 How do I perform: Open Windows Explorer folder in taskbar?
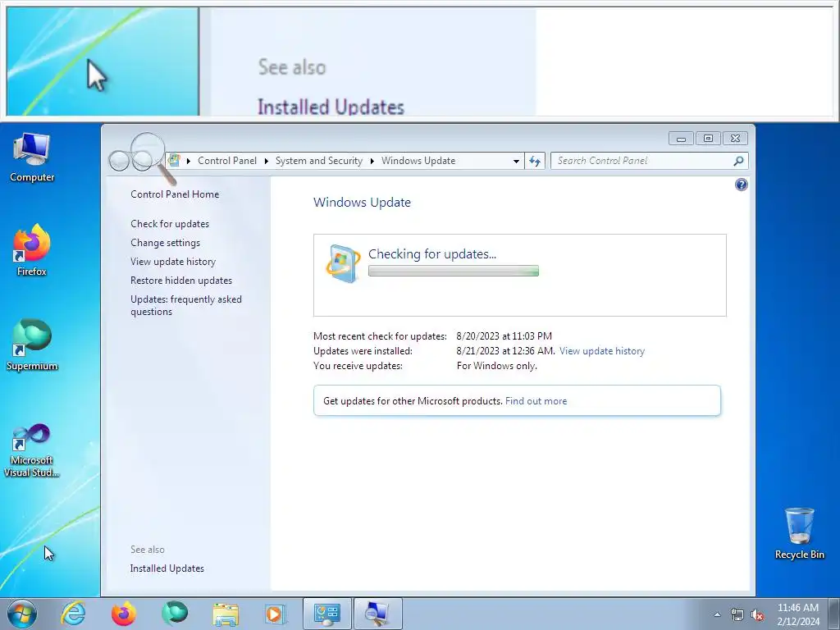pyautogui.click(x=226, y=614)
